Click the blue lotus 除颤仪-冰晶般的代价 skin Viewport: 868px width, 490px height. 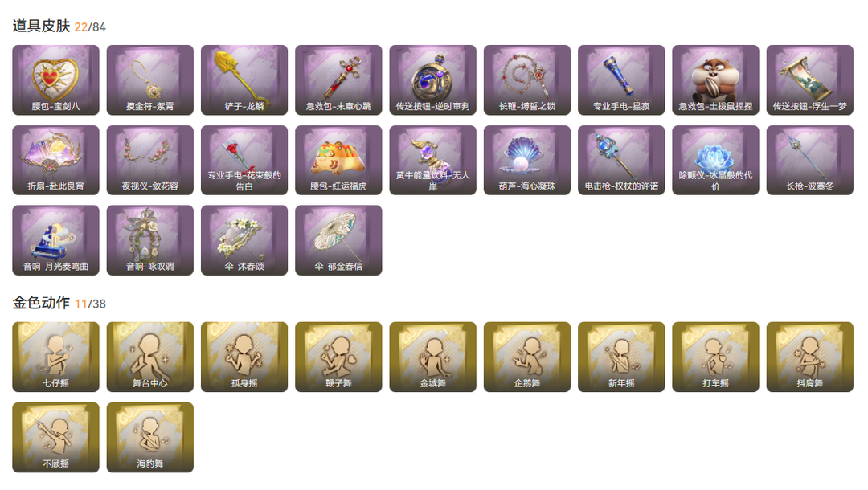coord(716,161)
